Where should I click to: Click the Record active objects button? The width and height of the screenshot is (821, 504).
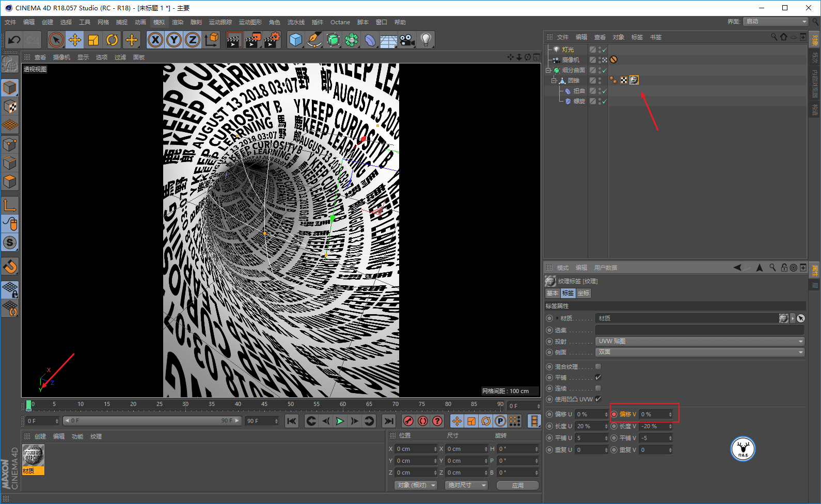point(408,421)
